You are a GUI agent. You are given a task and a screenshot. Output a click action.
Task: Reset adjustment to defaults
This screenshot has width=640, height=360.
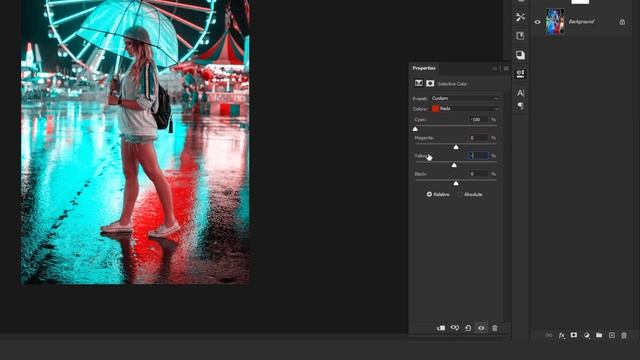click(x=468, y=328)
